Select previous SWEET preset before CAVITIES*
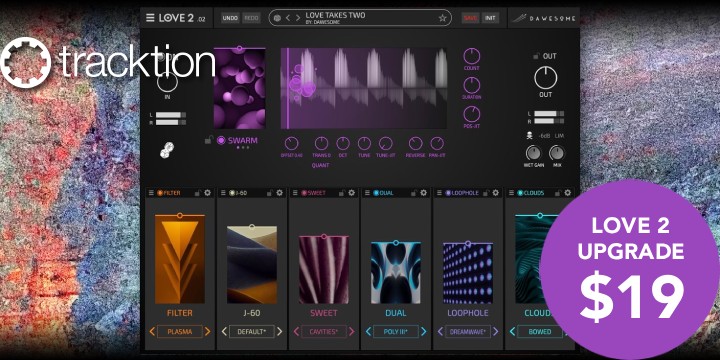Image resolution: width=720 pixels, height=360 pixels. 296,332
